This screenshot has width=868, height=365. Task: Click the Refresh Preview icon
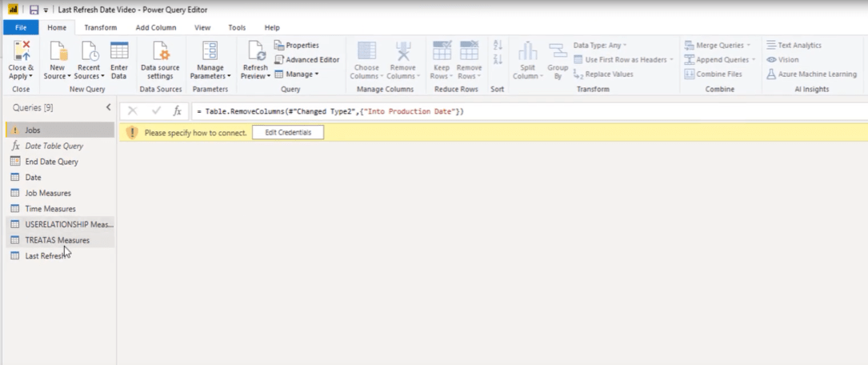(256, 51)
